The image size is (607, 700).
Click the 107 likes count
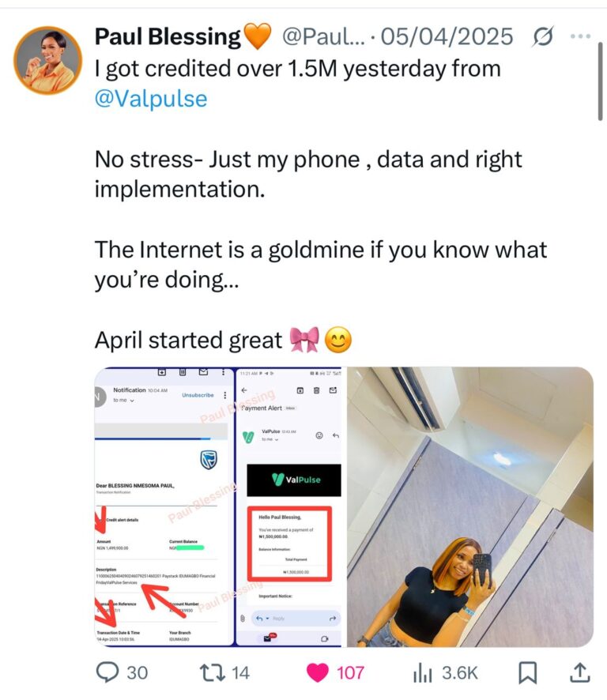(x=350, y=673)
